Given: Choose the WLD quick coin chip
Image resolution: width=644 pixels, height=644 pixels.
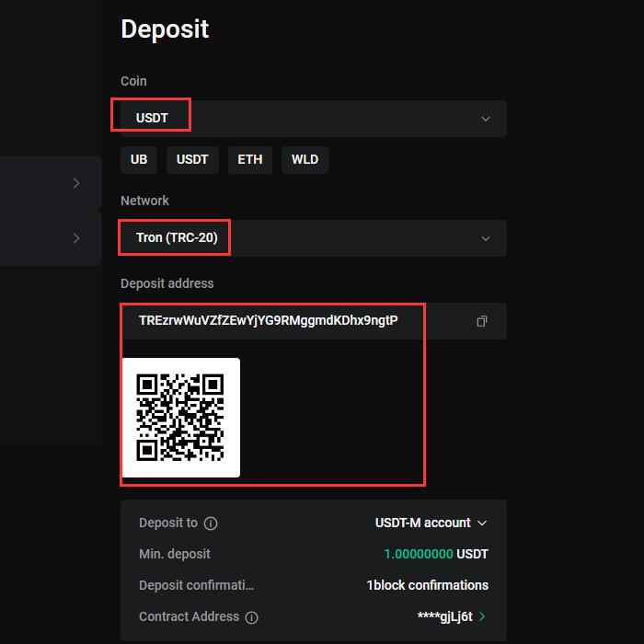Looking at the screenshot, I should (x=305, y=160).
